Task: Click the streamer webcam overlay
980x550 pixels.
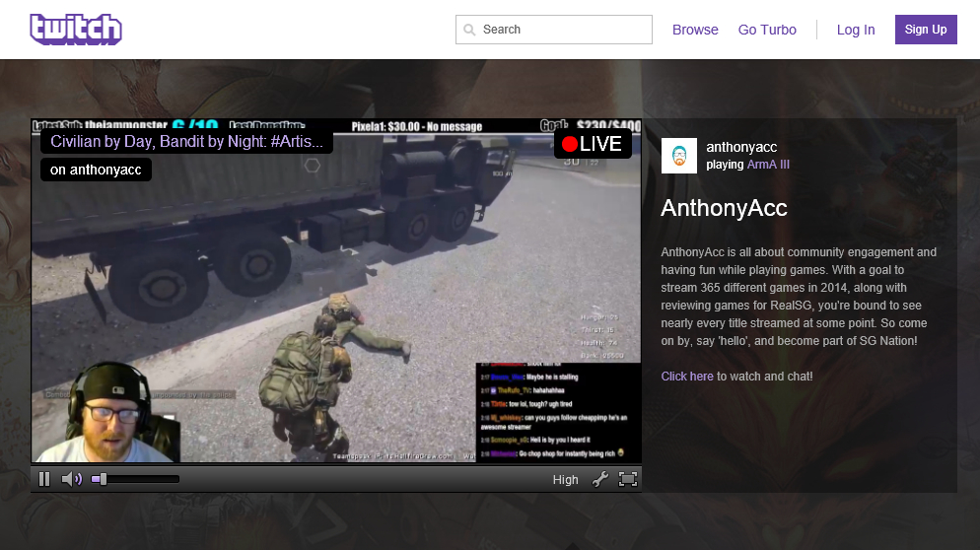Action: click(106, 412)
